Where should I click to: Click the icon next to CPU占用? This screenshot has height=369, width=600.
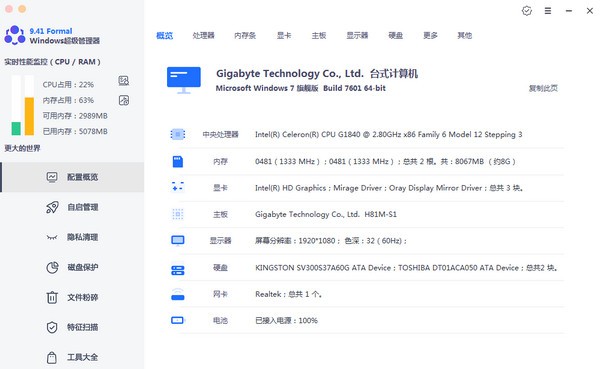pos(124,80)
